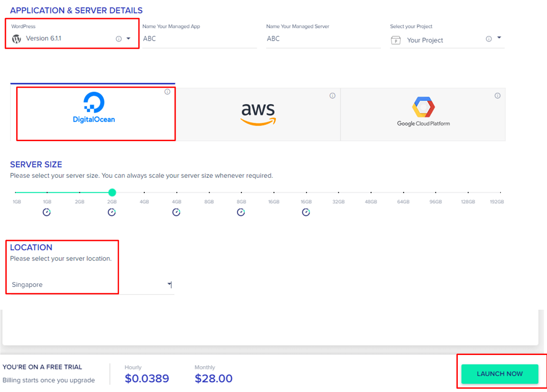Viewport: 547px width, 392px height.
Task: Click the info icon next to Your Project
Action: coord(488,38)
